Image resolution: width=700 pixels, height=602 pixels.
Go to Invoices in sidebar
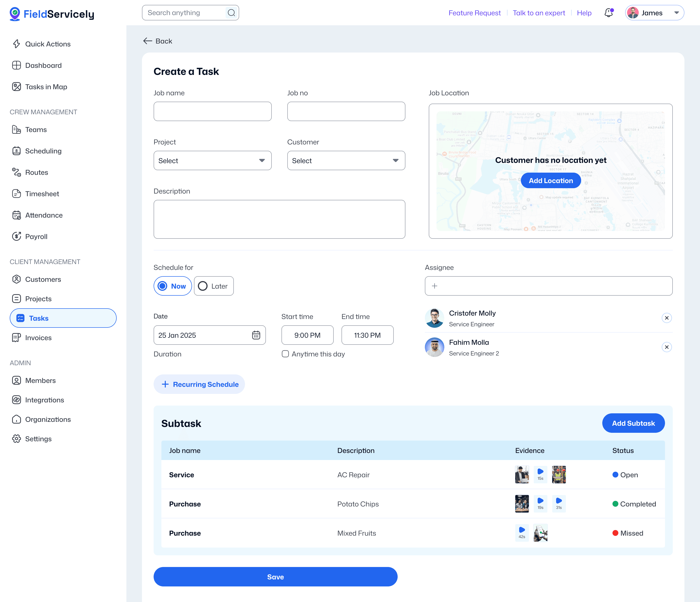38,338
